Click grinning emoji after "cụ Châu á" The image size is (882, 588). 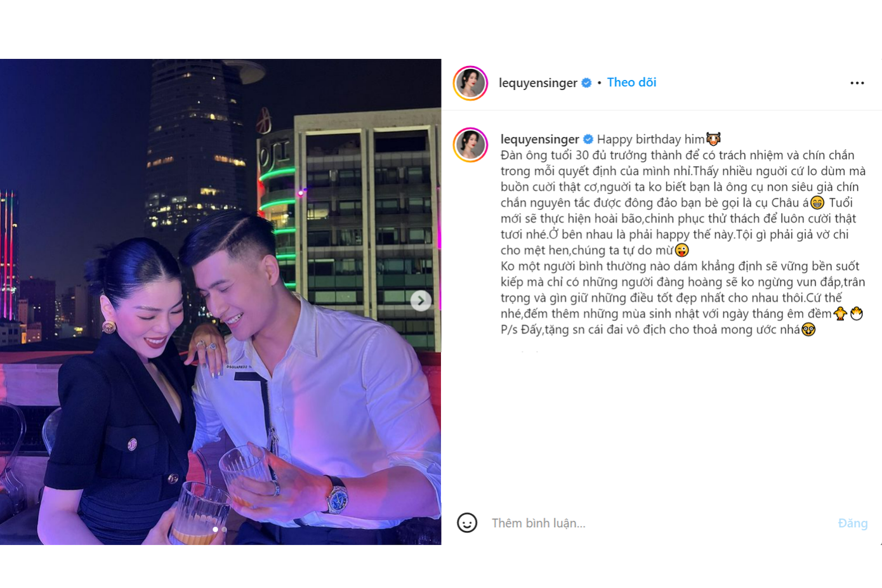point(817,203)
